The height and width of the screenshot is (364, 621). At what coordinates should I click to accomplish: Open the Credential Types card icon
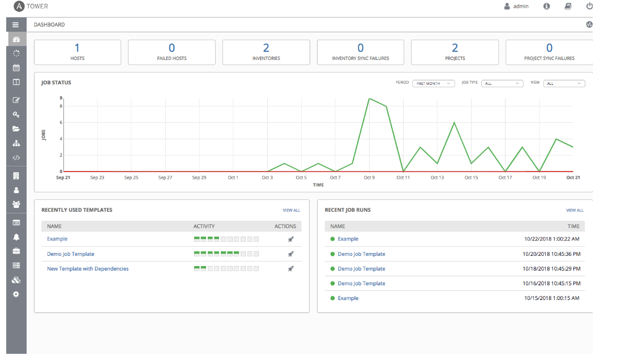point(16,222)
